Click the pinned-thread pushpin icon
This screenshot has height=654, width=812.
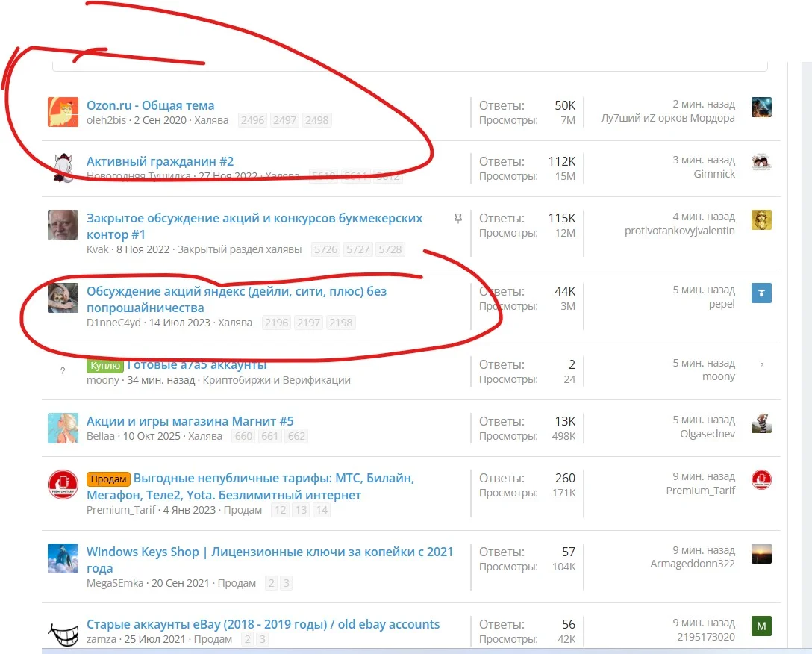coord(457,218)
